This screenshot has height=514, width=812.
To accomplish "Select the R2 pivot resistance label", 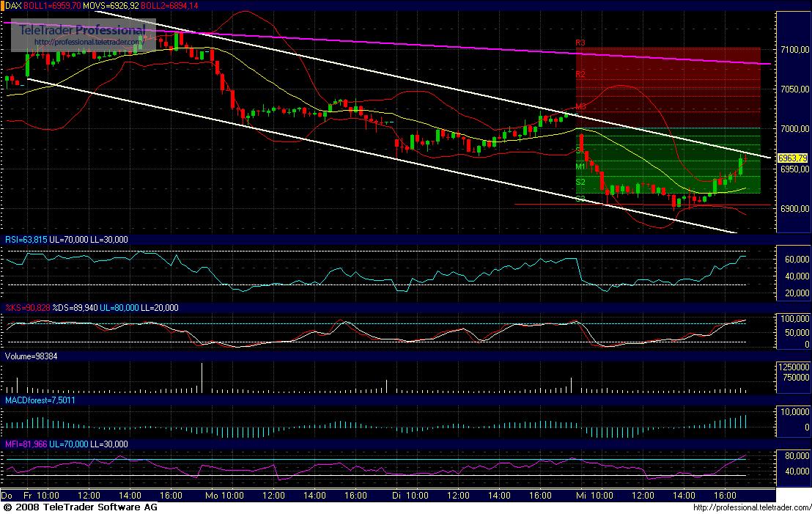I will tap(580, 74).
